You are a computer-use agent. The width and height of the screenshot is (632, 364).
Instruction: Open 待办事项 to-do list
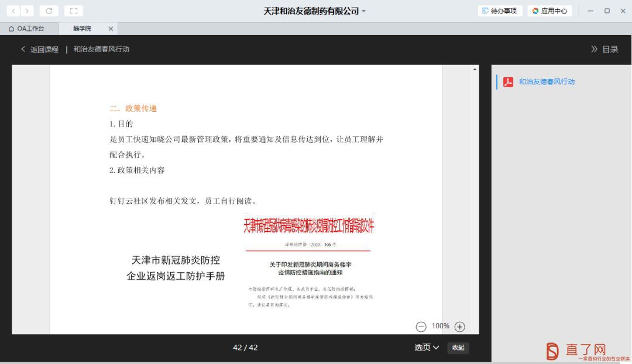[x=500, y=11]
